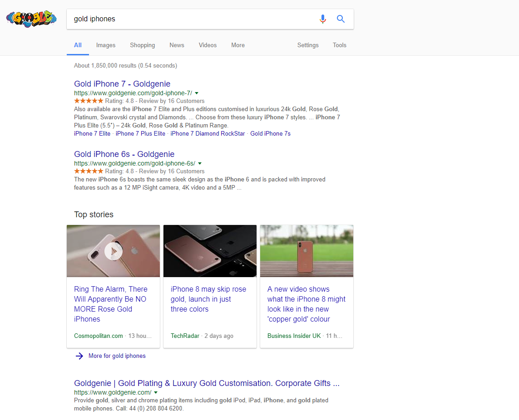The height and width of the screenshot is (420, 519).
Task: Switch to the Shopping tab
Action: click(x=142, y=45)
